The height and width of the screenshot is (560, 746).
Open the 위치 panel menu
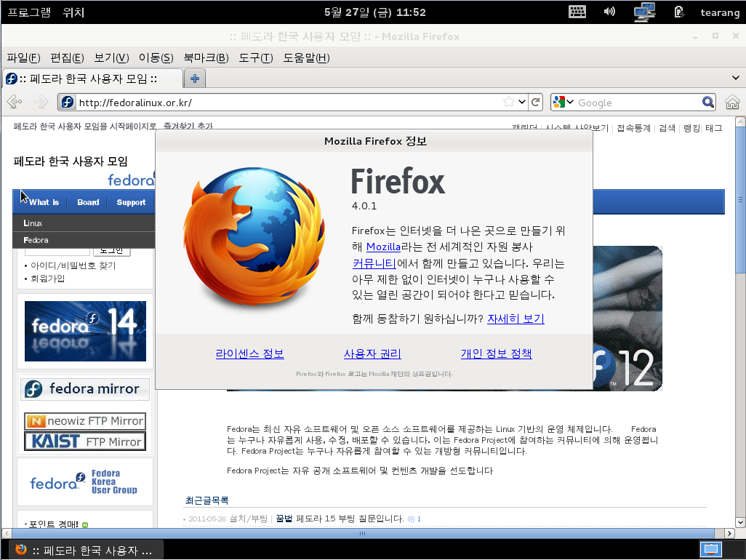(73, 12)
